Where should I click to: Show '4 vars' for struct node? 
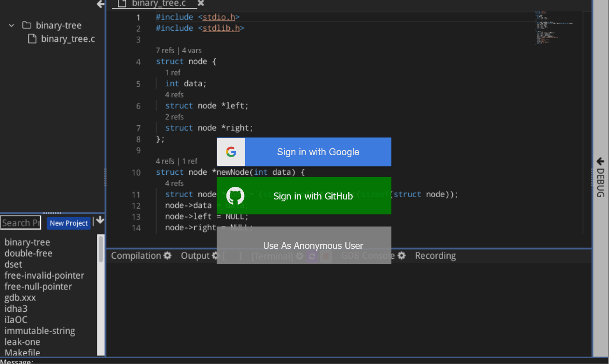pos(192,50)
